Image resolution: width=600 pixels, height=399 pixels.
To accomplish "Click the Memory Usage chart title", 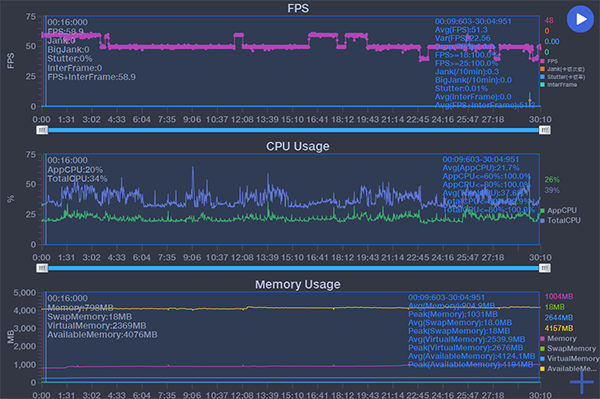I will (x=298, y=284).
